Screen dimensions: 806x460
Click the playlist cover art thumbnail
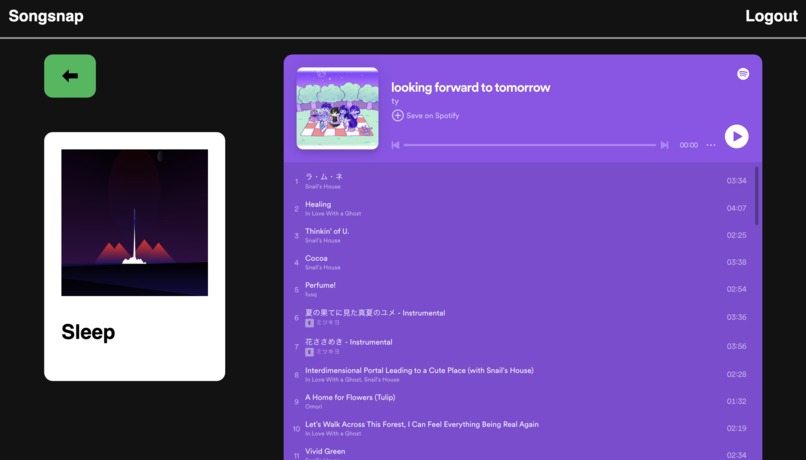[x=337, y=108]
